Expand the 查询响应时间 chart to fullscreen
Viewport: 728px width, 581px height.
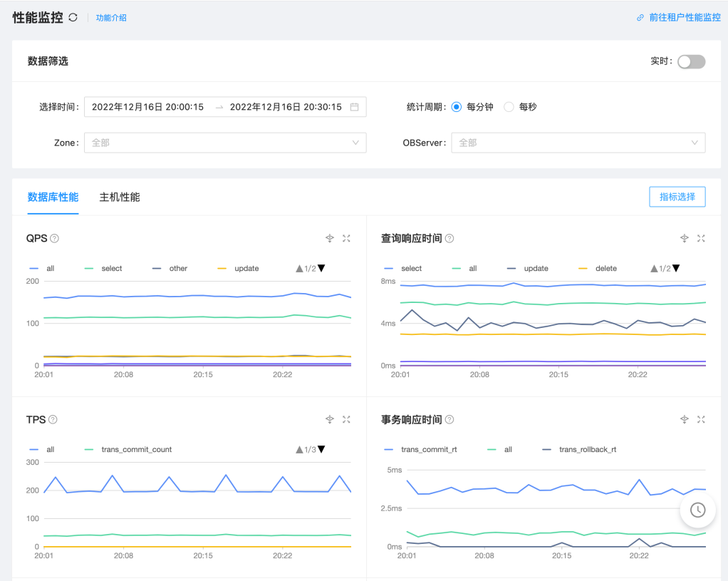coord(701,238)
